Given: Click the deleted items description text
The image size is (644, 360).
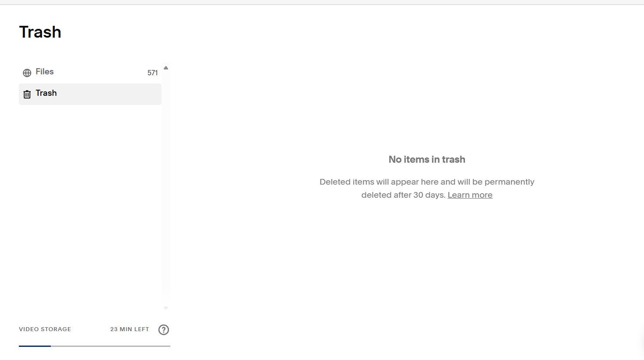Looking at the screenshot, I should tap(426, 188).
